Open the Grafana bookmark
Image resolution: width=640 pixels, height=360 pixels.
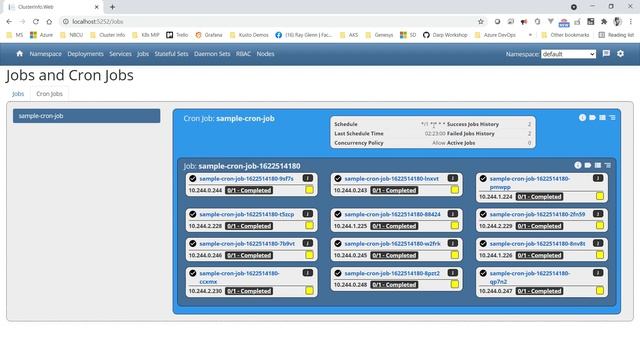click(209, 35)
